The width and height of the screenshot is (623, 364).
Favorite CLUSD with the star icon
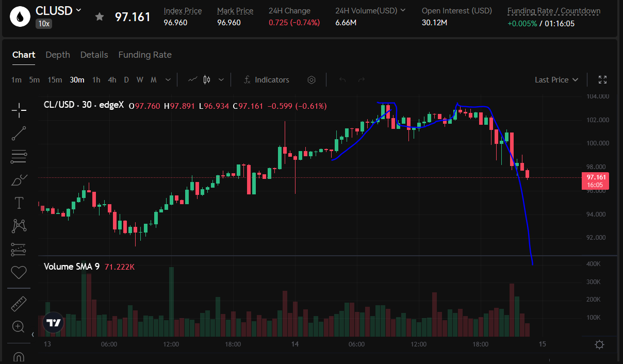100,16
